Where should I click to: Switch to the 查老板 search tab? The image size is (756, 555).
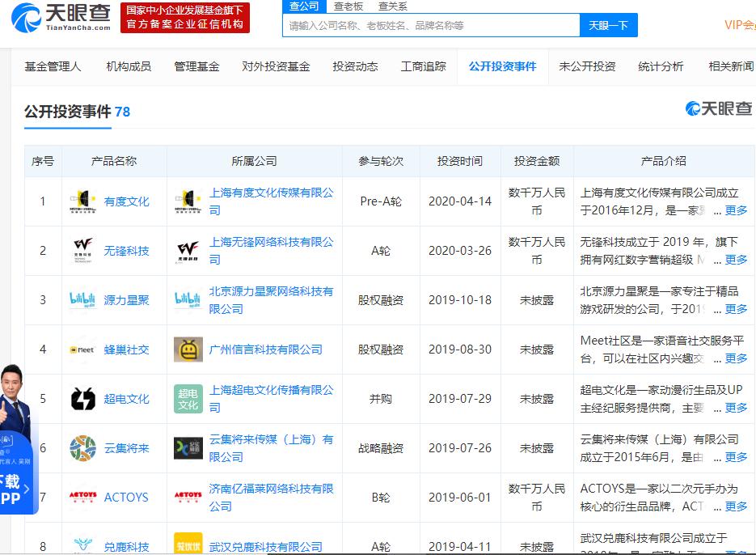(x=348, y=6)
